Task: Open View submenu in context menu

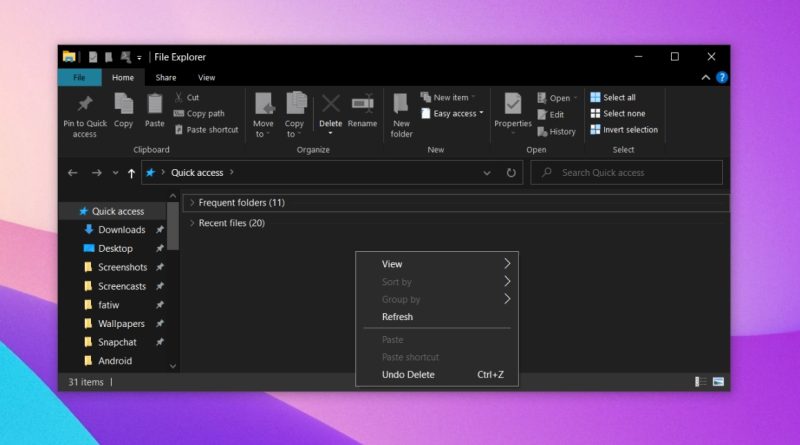Action: pyautogui.click(x=437, y=264)
